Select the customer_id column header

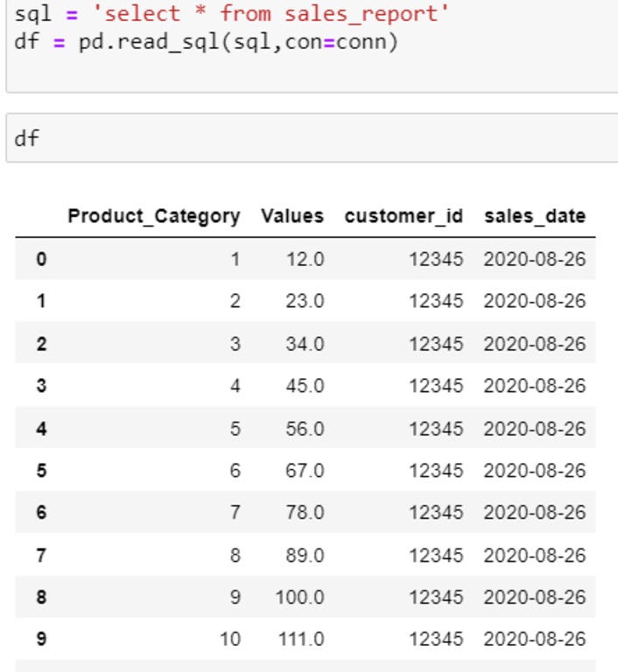(404, 216)
